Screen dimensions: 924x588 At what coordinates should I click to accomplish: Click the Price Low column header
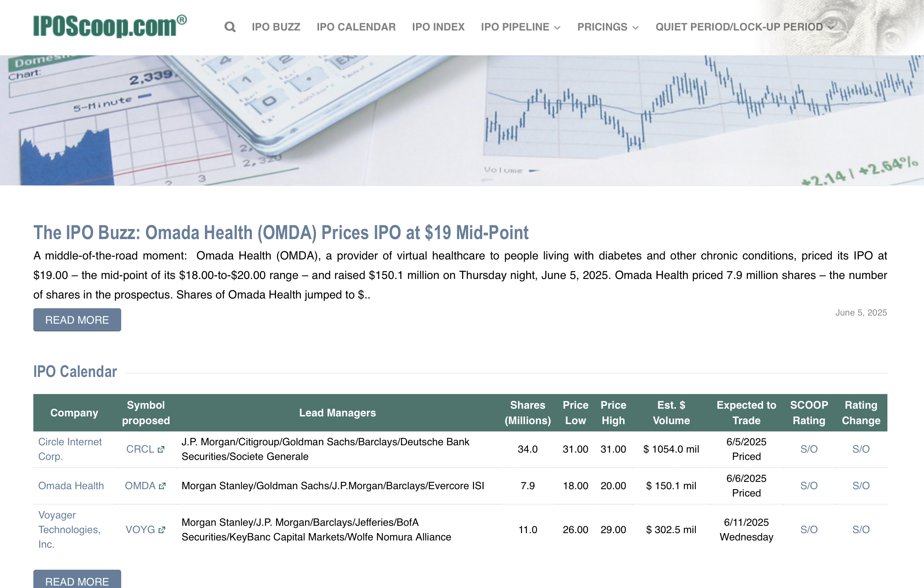[x=575, y=413]
